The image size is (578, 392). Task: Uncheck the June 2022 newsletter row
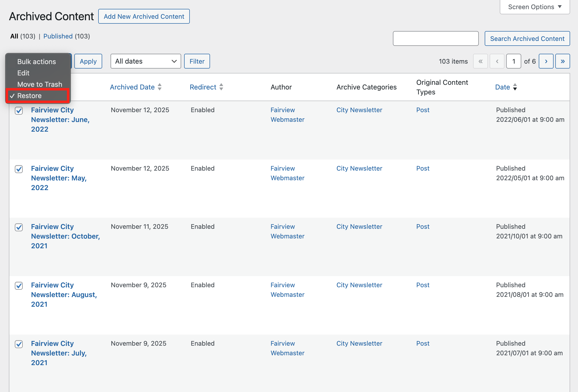coord(19,111)
